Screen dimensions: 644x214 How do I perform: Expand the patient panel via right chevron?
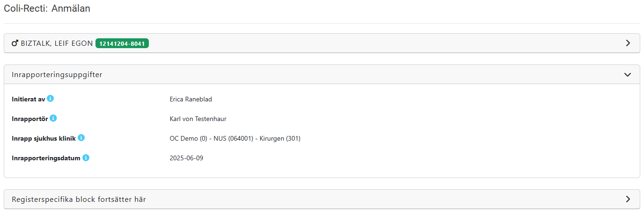point(628,43)
